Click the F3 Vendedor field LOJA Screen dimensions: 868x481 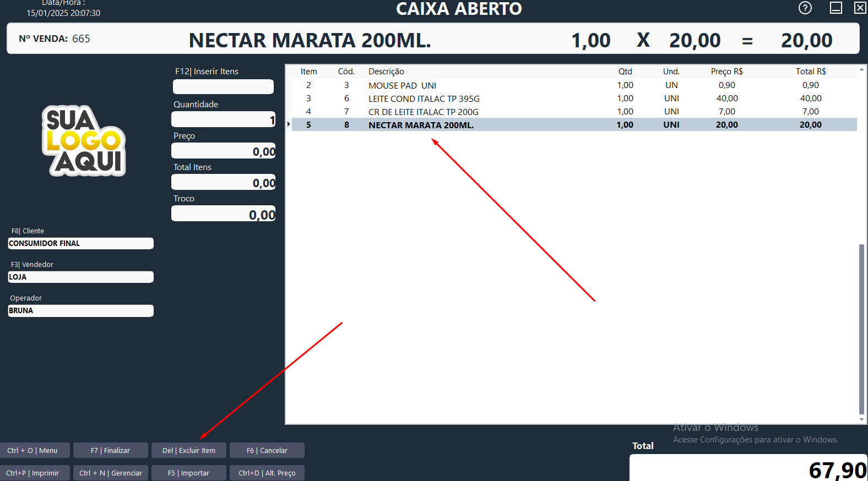(x=80, y=277)
